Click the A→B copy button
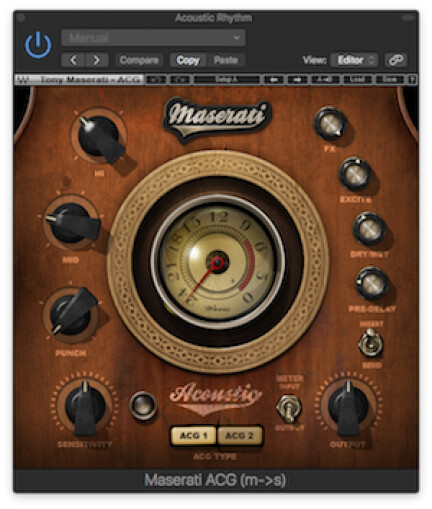The width and height of the screenshot is (432, 509). click(x=325, y=80)
